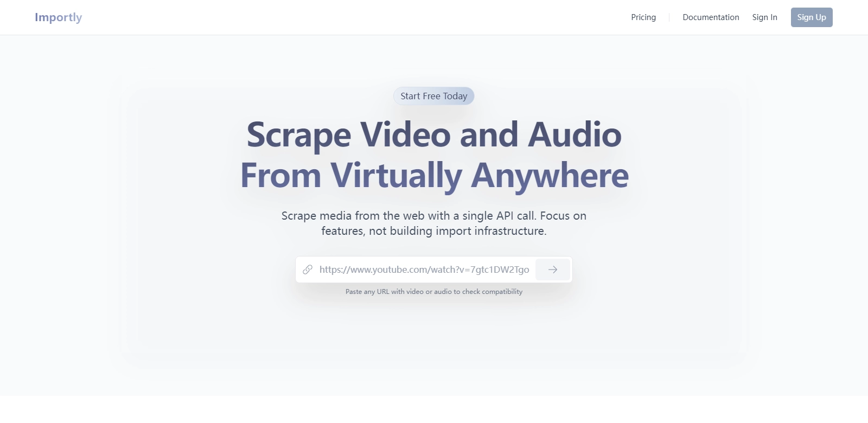Click the word 'Video' in the headline

point(405,134)
